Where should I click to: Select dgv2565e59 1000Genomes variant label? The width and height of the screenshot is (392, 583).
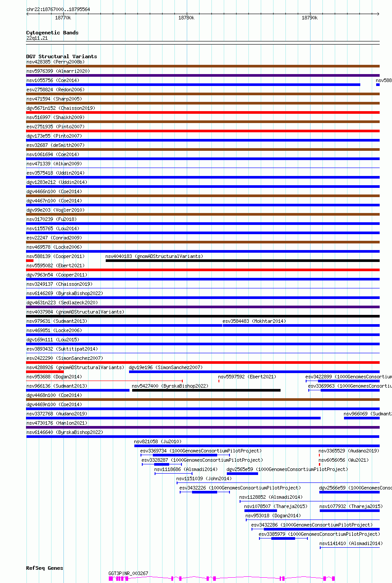(x=287, y=469)
